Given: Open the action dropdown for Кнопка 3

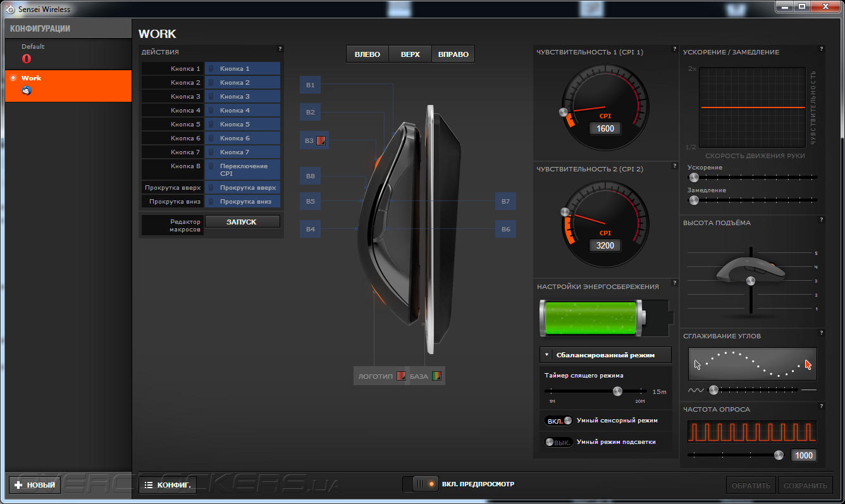Looking at the screenshot, I should [243, 96].
